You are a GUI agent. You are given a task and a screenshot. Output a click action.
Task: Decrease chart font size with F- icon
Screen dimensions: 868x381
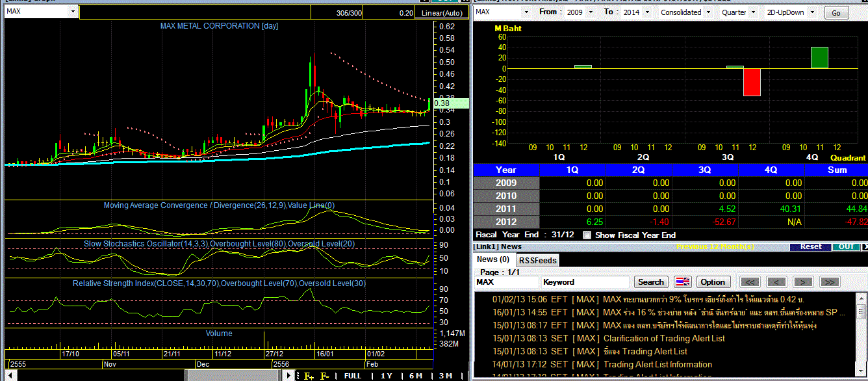point(325,376)
